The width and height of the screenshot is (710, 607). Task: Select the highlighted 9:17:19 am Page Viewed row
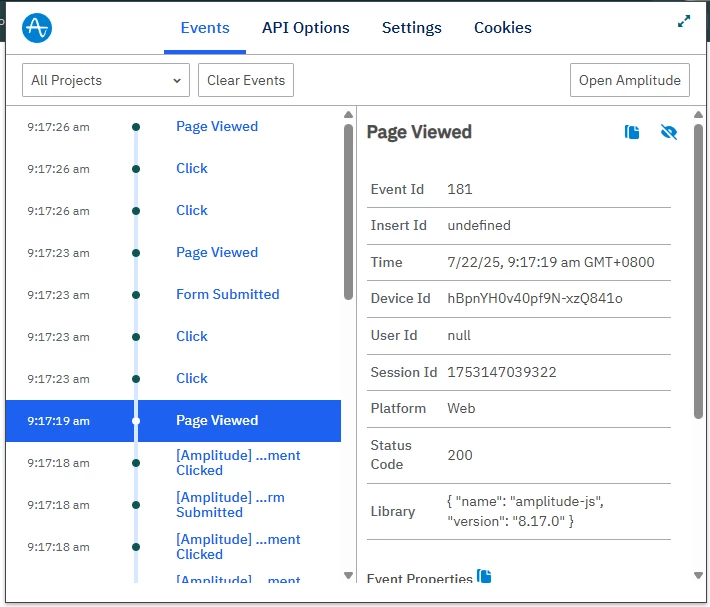tap(173, 421)
